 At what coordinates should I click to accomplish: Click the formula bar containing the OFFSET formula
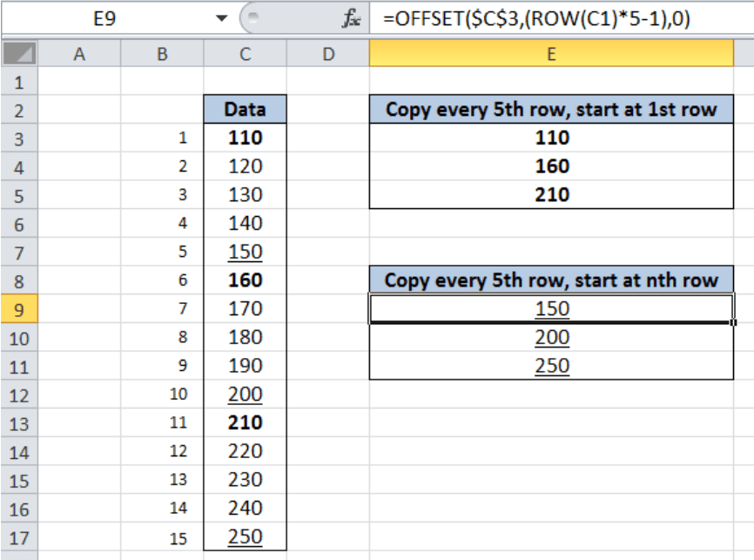pos(560,19)
